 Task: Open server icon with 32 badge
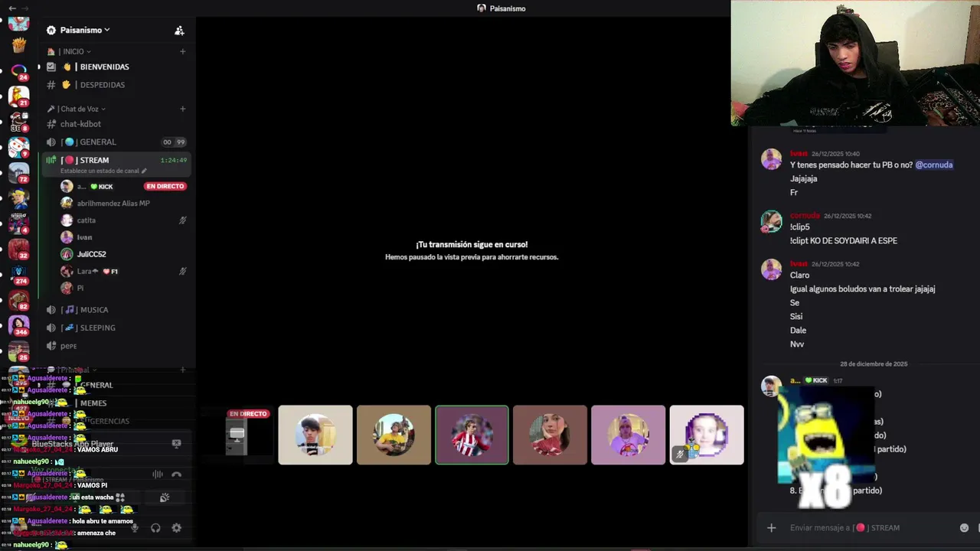18,249
